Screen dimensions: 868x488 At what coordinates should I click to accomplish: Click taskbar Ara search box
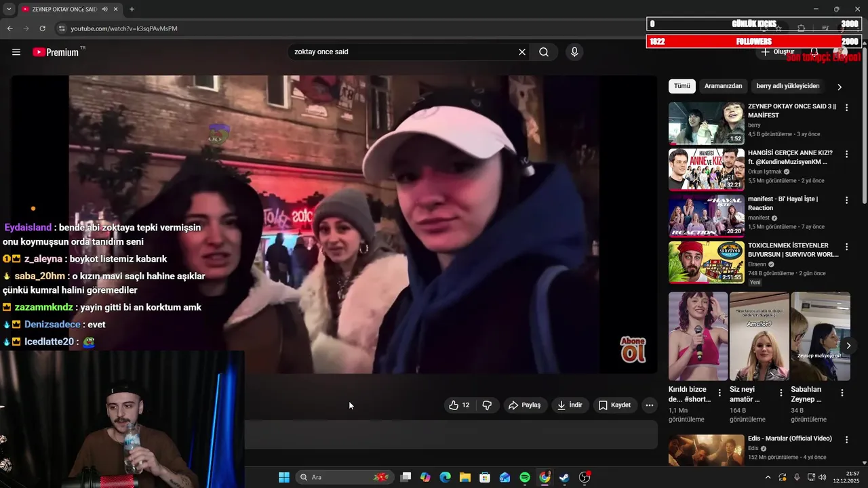[344, 477]
